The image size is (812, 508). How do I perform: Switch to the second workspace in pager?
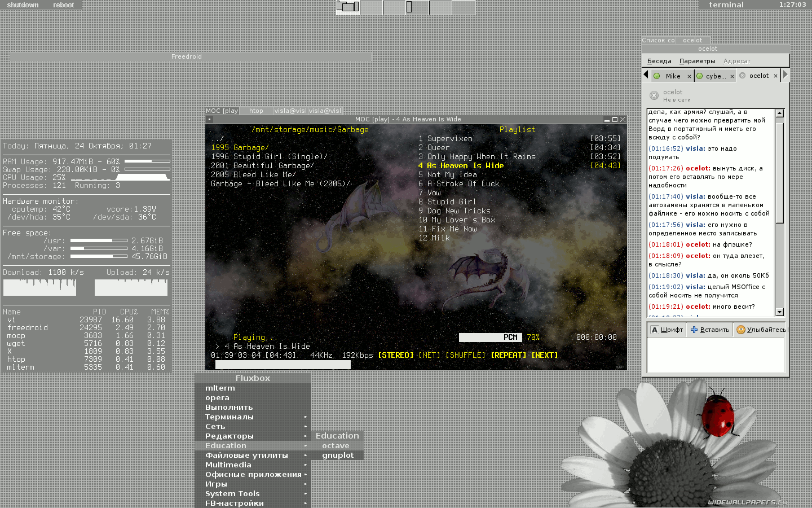click(371, 7)
